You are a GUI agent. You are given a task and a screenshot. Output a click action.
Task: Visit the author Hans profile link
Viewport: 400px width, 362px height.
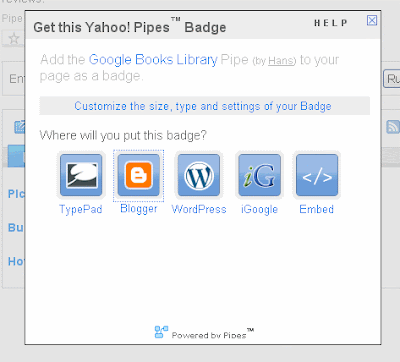click(281, 61)
